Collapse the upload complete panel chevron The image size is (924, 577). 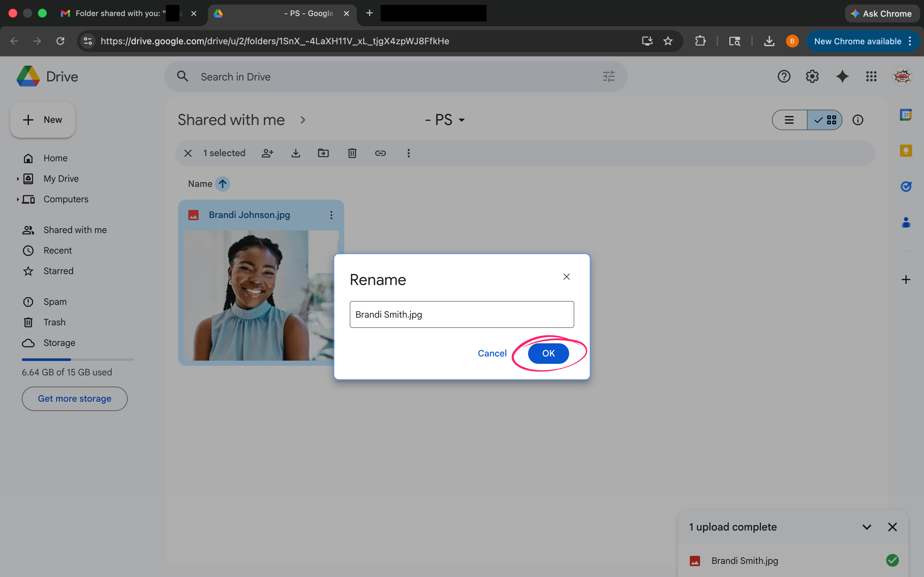tap(867, 527)
